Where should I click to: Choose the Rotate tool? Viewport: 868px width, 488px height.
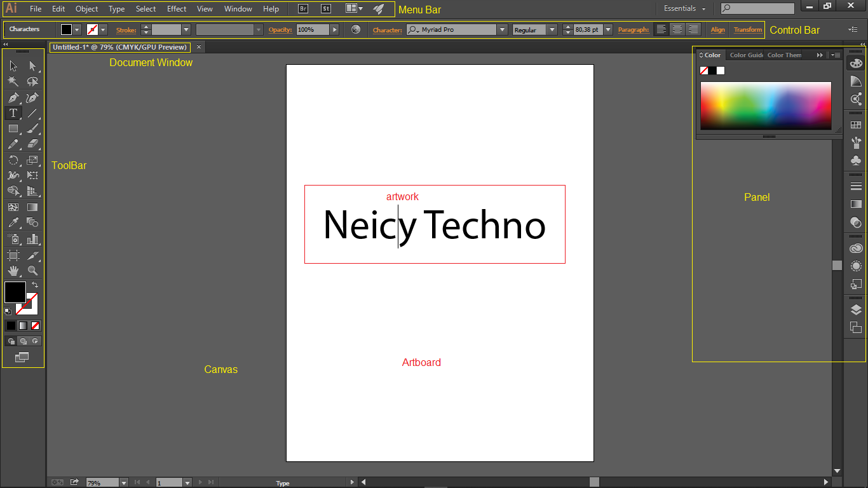click(x=13, y=160)
